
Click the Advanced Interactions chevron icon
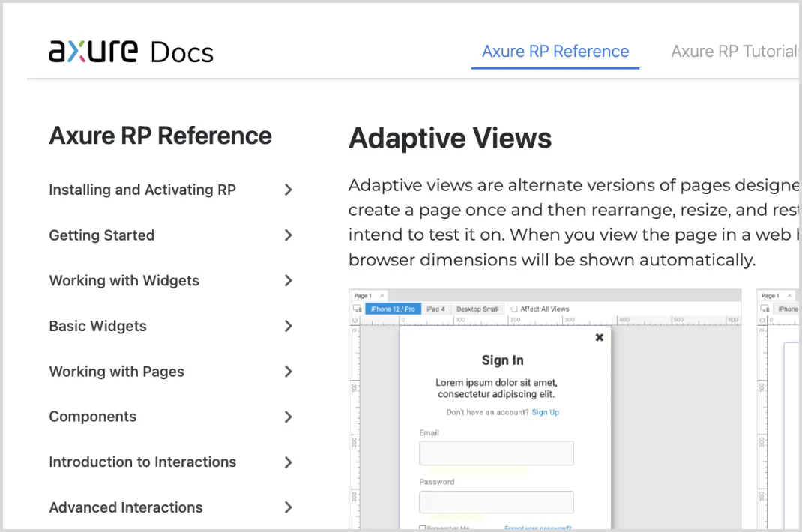pos(288,508)
